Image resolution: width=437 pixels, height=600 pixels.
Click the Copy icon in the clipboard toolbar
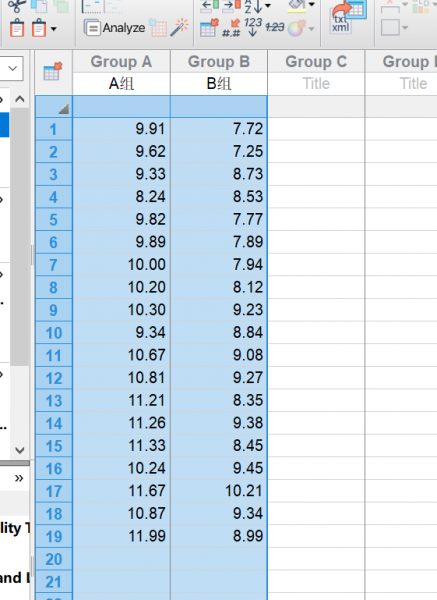[39, 6]
